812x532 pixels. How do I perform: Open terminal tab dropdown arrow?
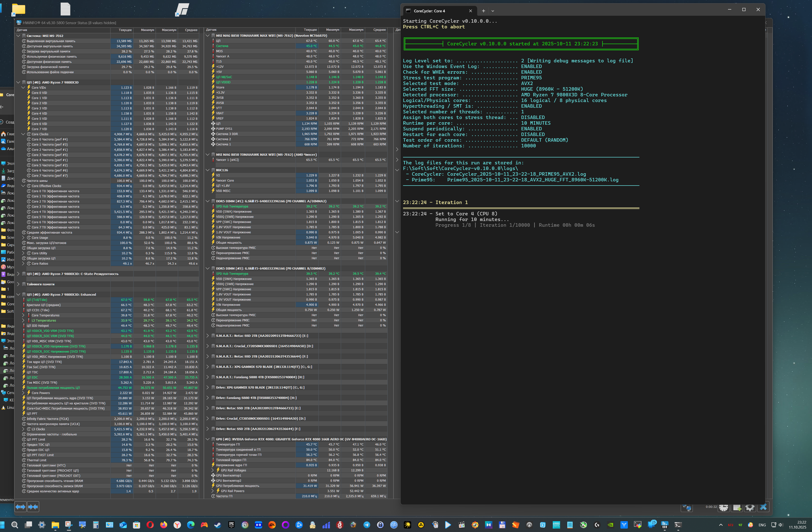[492, 11]
